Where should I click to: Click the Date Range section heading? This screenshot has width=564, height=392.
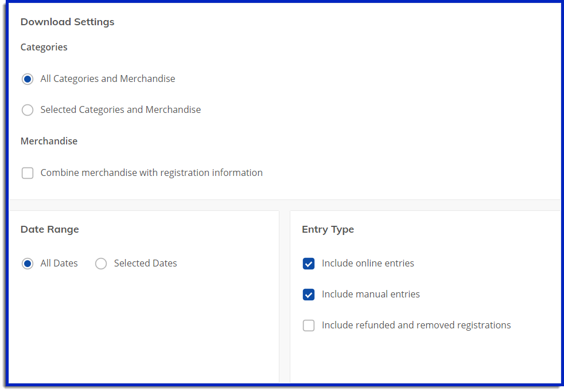point(50,230)
